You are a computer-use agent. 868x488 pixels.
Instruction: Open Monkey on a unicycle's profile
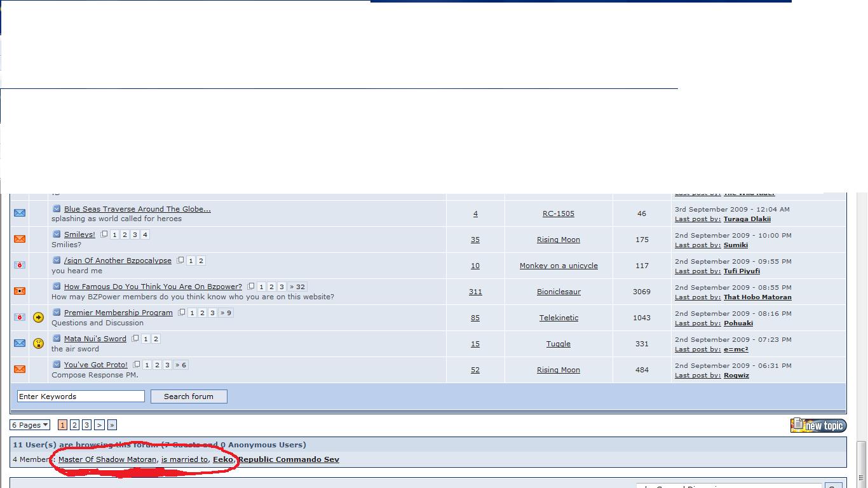point(559,266)
